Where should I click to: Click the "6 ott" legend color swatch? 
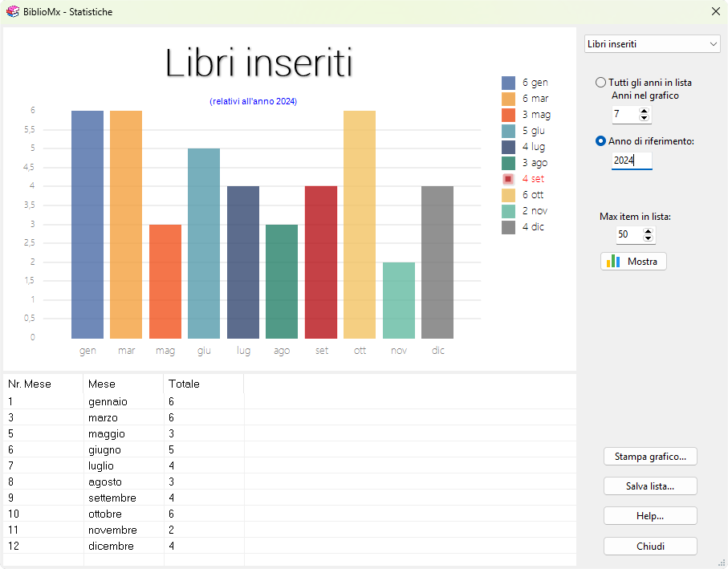pos(509,195)
